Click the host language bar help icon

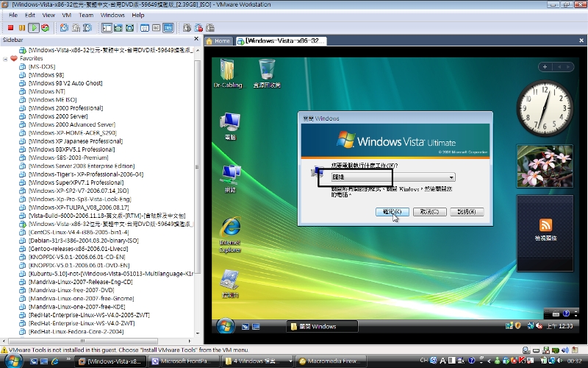point(471,361)
